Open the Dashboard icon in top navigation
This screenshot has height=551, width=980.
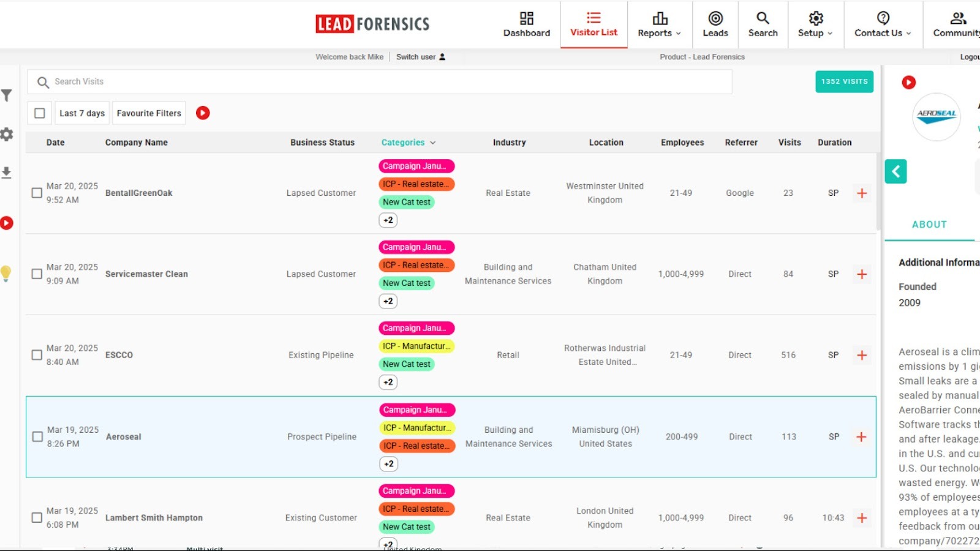tap(527, 18)
